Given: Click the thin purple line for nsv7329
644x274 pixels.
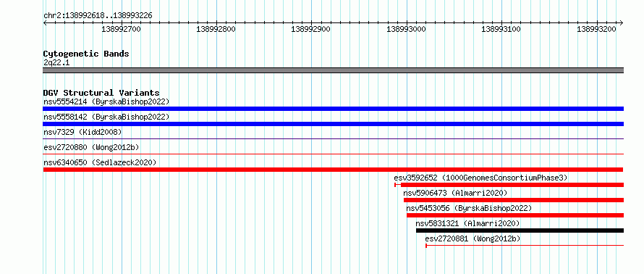Looking at the screenshot, I should click(x=333, y=138).
